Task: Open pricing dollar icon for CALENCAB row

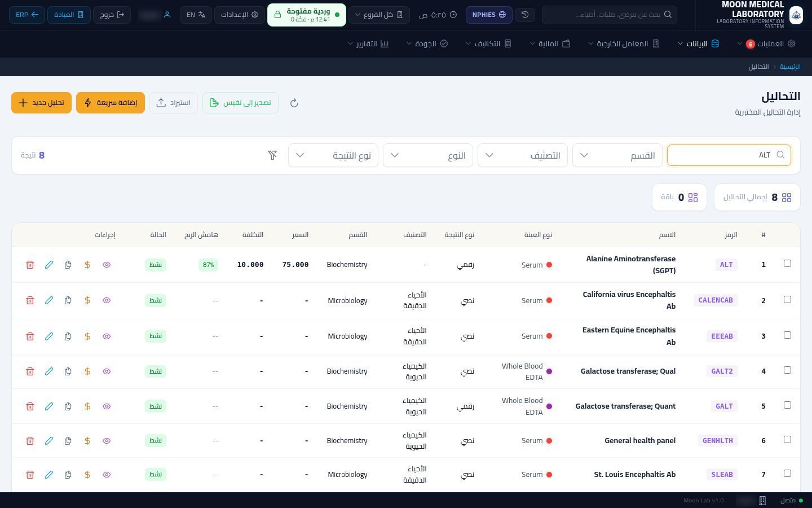Action: [87, 300]
